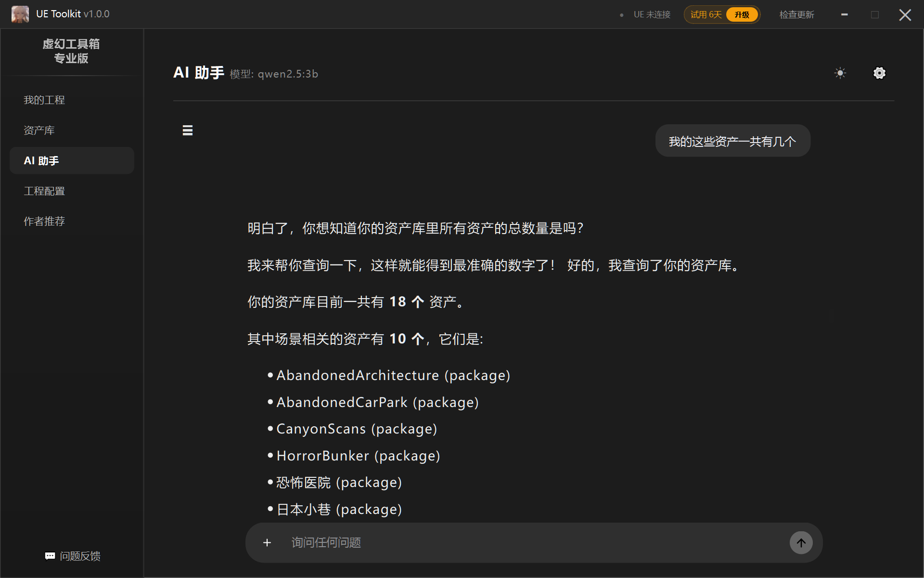This screenshot has height=578, width=924.
Task: Open 我的工程 in the sidebar
Action: (x=44, y=100)
